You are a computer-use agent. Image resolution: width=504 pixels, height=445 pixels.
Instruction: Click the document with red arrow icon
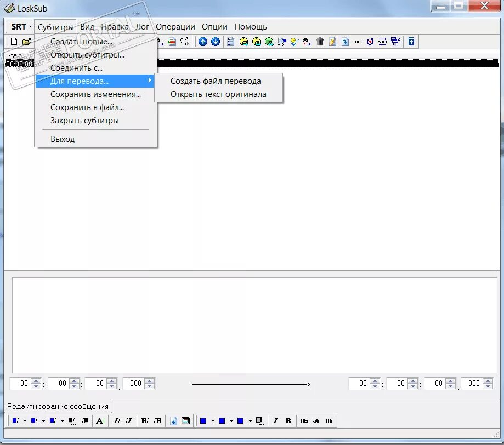172,42
